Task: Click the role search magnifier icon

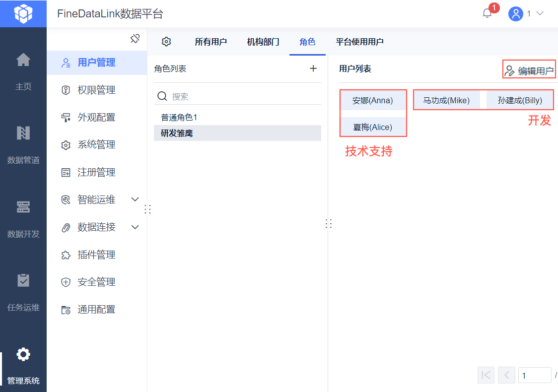Action: pyautogui.click(x=162, y=96)
